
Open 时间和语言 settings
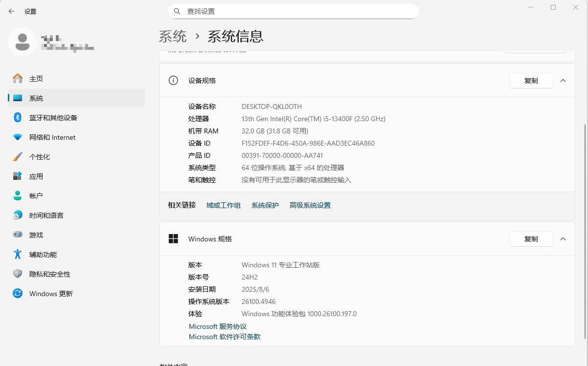click(x=76, y=215)
